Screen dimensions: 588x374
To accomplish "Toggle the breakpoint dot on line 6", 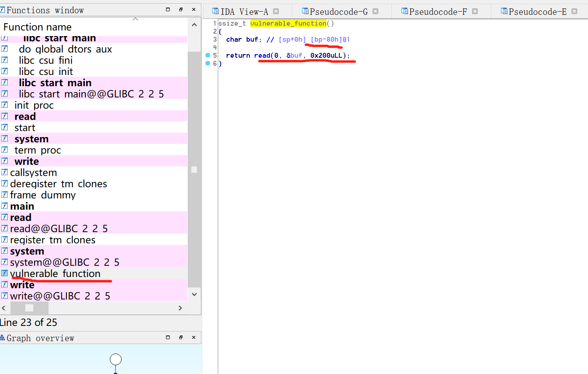I will [x=207, y=63].
